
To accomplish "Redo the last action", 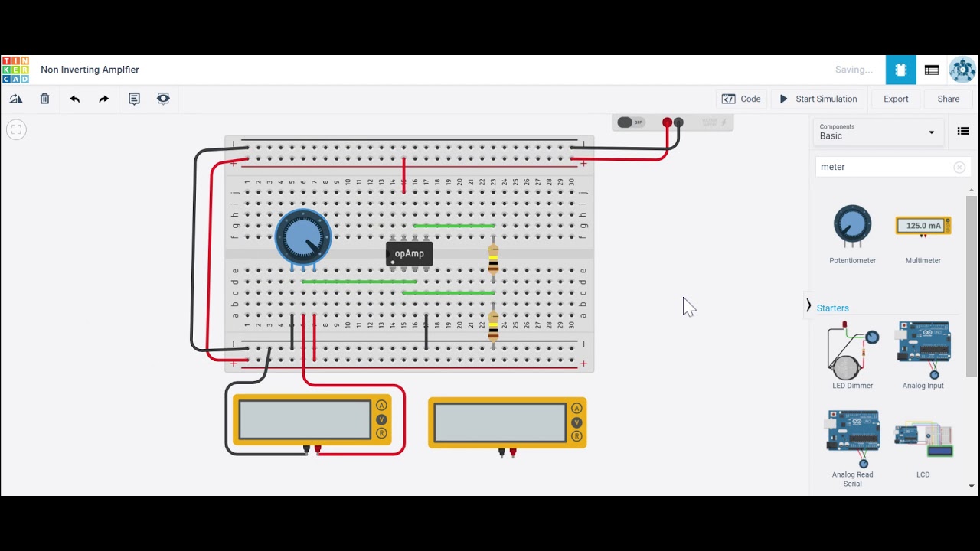I will click(x=103, y=99).
